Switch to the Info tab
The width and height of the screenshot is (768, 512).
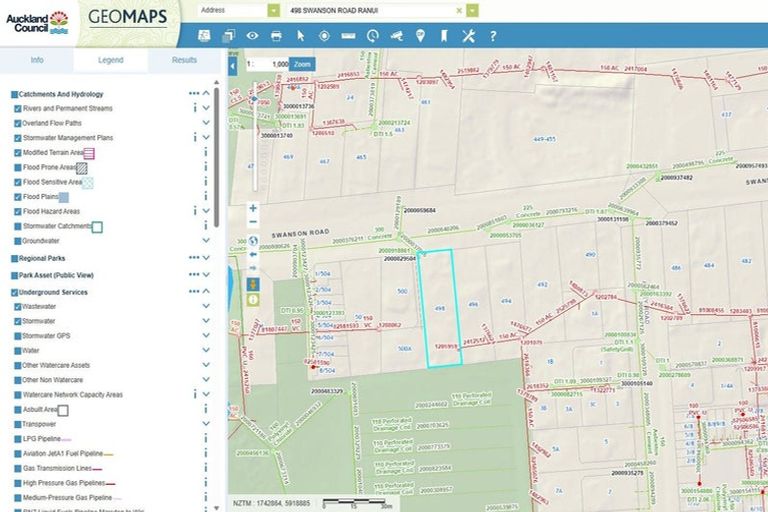[37, 60]
